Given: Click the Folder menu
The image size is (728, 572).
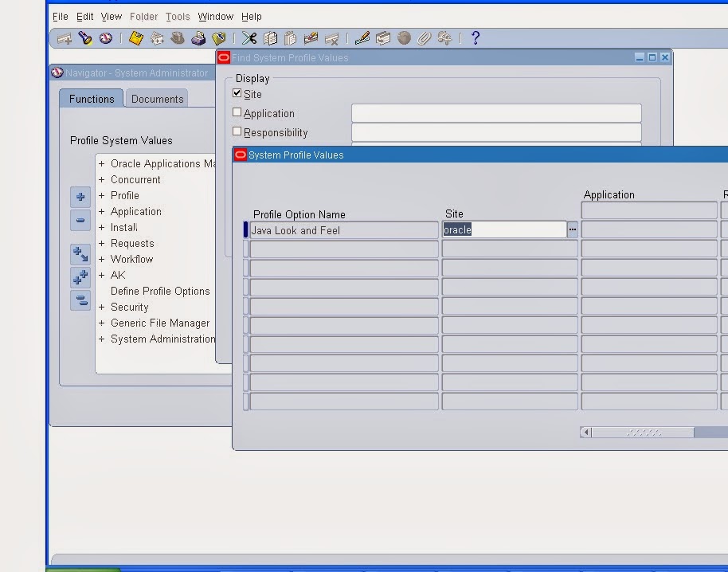Looking at the screenshot, I should [144, 17].
